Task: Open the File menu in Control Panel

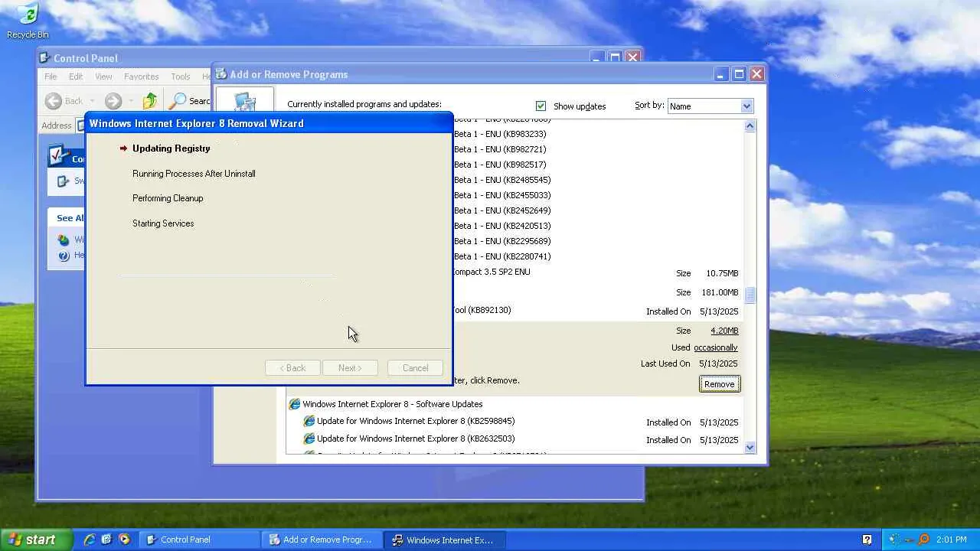Action: point(51,77)
